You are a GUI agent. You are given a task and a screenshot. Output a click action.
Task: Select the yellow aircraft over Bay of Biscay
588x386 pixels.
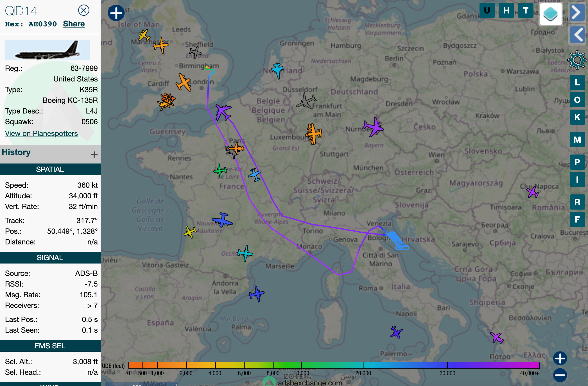point(190,232)
